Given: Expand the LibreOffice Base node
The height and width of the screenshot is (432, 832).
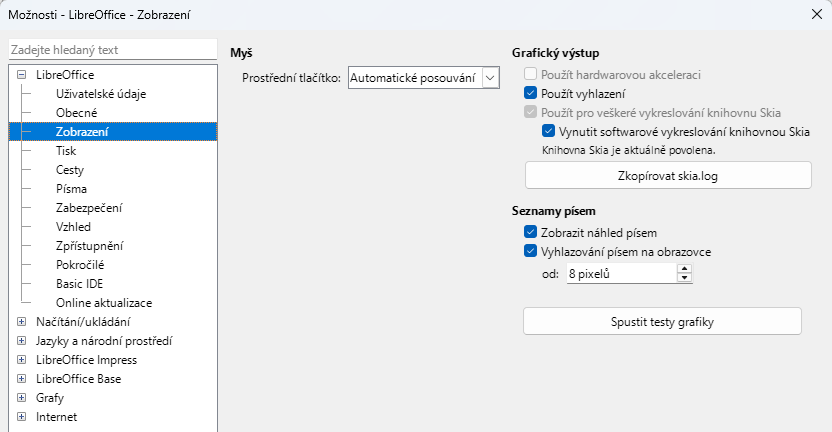Looking at the screenshot, I should pyautogui.click(x=21, y=379).
